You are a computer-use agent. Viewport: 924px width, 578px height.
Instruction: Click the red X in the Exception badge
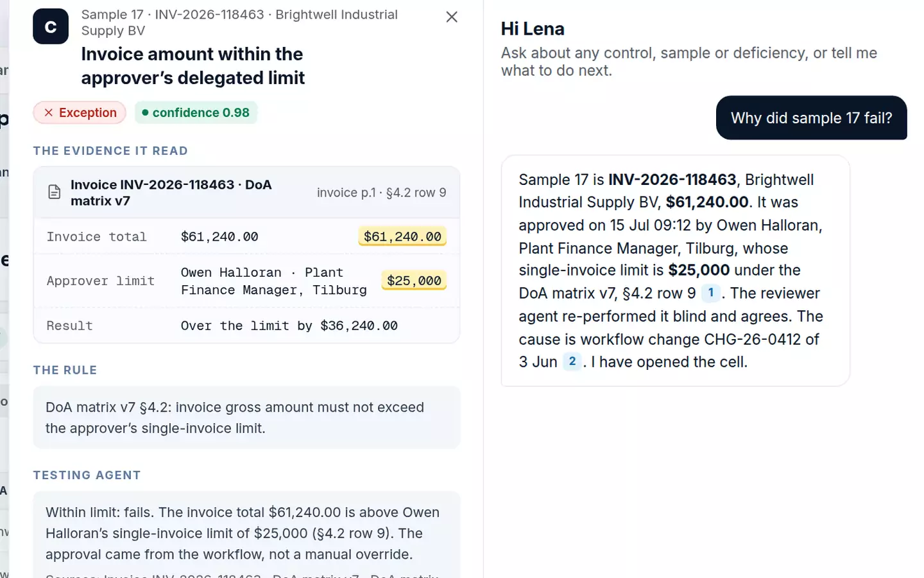pos(49,112)
